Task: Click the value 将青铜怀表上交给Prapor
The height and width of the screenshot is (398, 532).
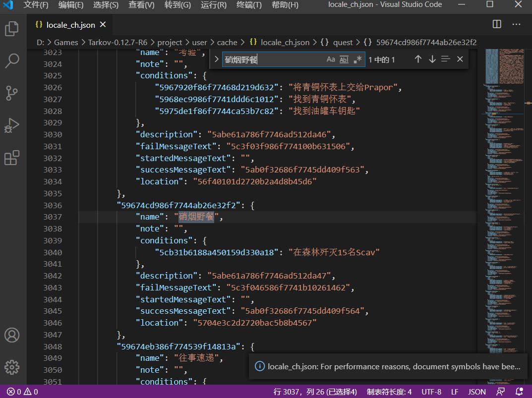Action: 343,87
